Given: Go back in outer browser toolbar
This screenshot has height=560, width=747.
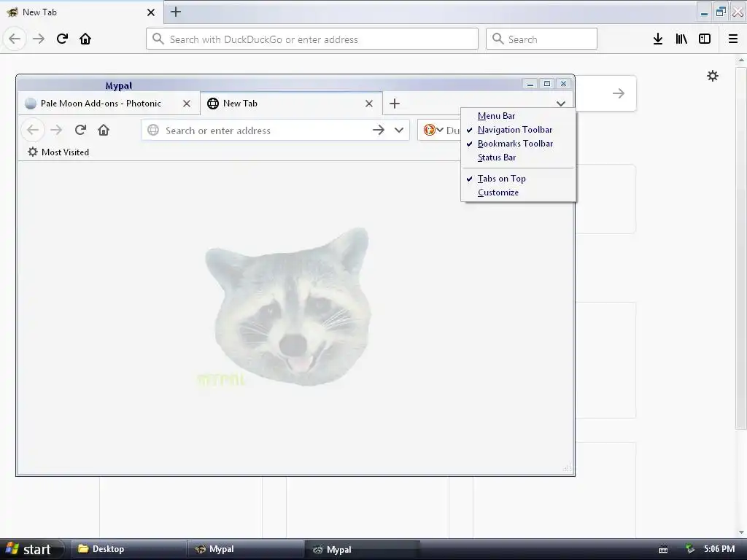Looking at the screenshot, I should point(15,39).
